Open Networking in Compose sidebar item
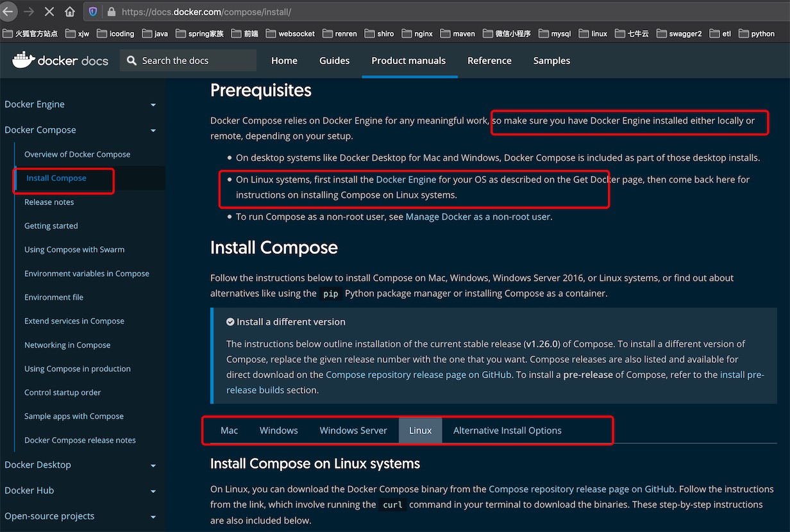 (67, 345)
